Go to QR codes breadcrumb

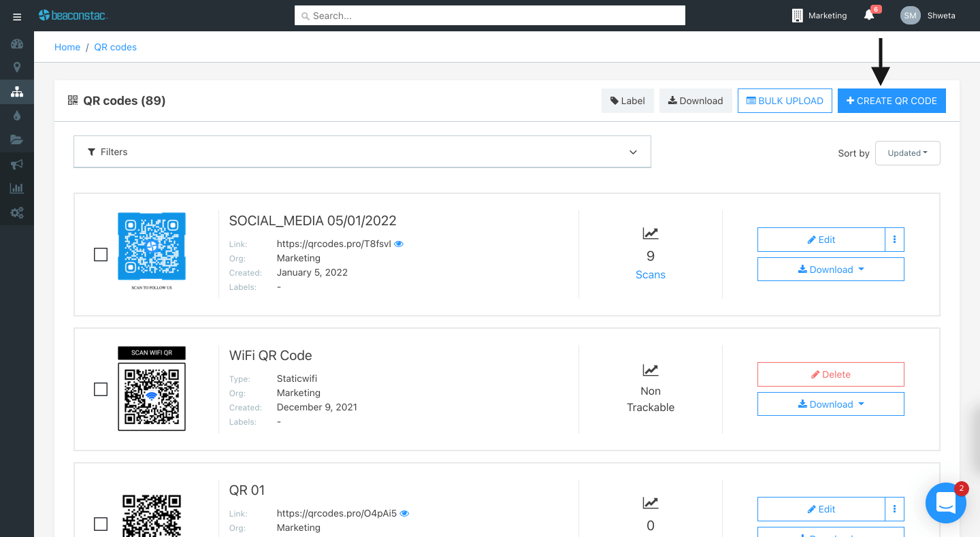(x=116, y=47)
